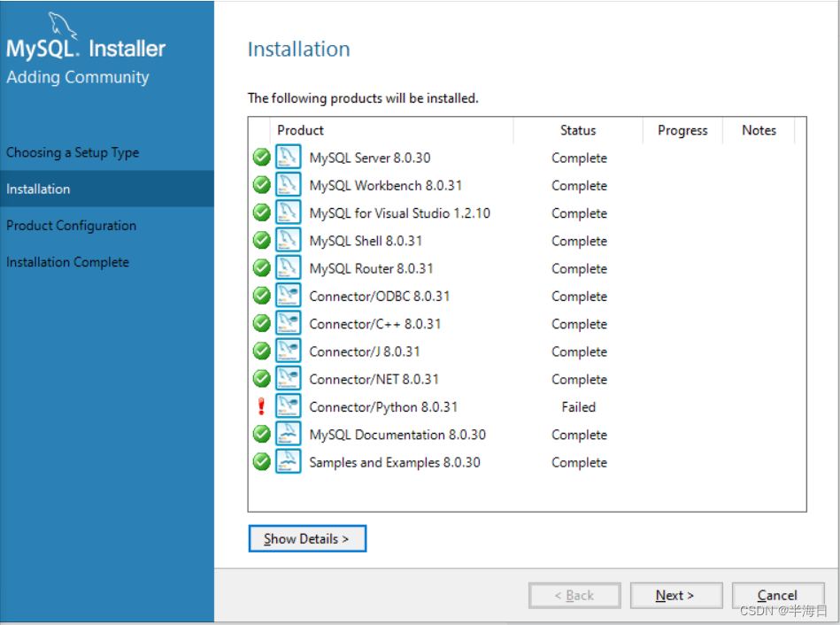Click the Complete status for Connector/J
This screenshot has height=625, width=840.
tap(579, 351)
